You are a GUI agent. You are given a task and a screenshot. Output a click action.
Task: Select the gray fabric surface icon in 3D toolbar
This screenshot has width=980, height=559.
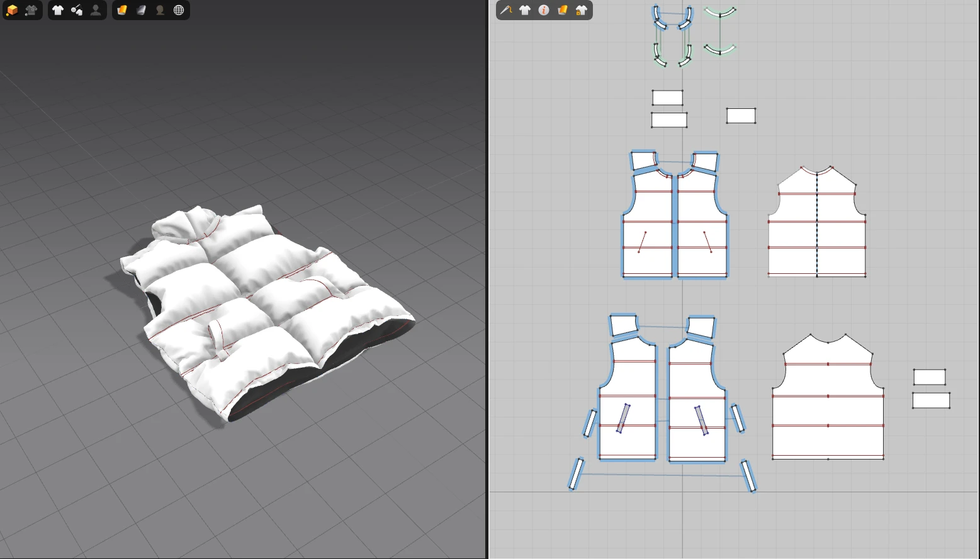tap(141, 10)
